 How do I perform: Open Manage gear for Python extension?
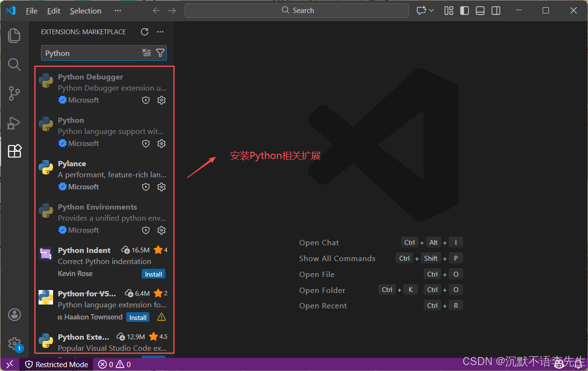pyautogui.click(x=161, y=144)
